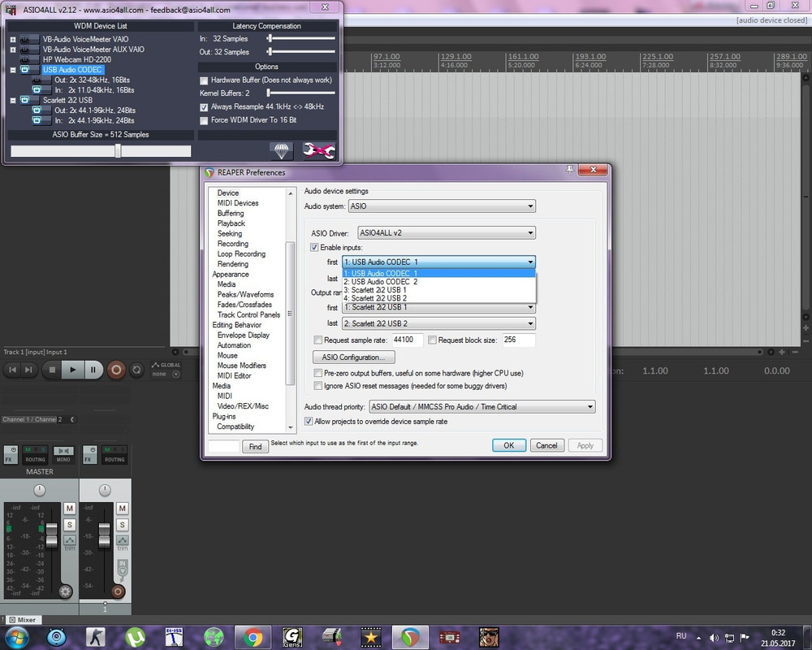812x650 pixels.
Task: Uncheck Always Resample 44.1kHz <-> 48kHz
Action: pyautogui.click(x=204, y=107)
